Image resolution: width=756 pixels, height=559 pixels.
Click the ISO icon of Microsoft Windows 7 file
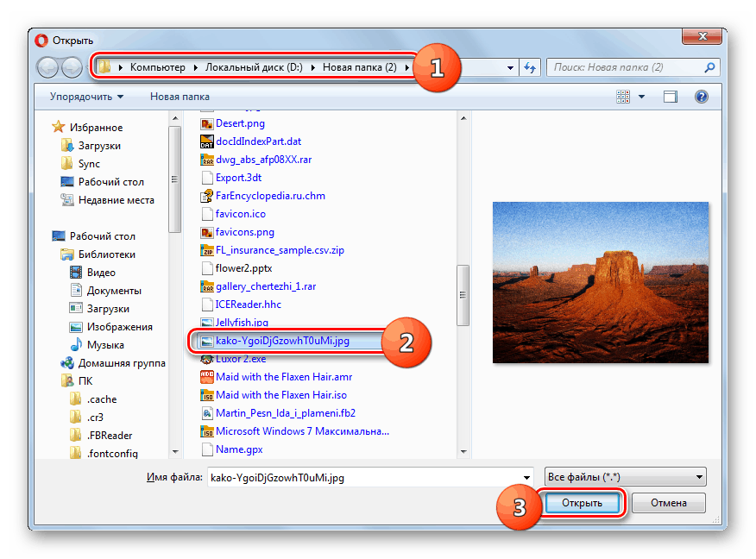(x=207, y=431)
